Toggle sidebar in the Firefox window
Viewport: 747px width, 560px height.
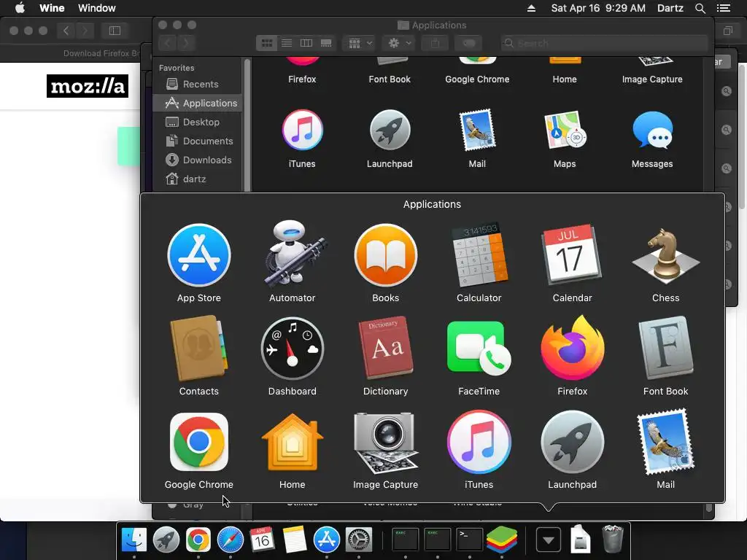[115, 31]
